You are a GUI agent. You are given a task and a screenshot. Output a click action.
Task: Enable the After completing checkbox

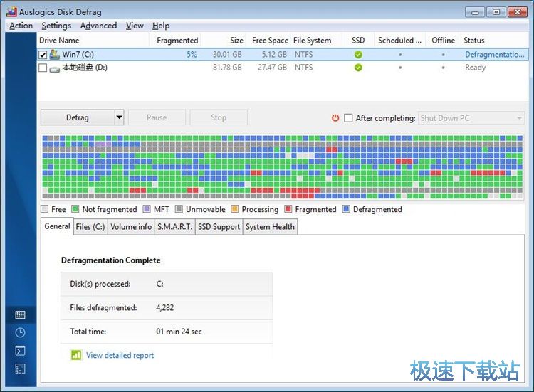pos(348,118)
